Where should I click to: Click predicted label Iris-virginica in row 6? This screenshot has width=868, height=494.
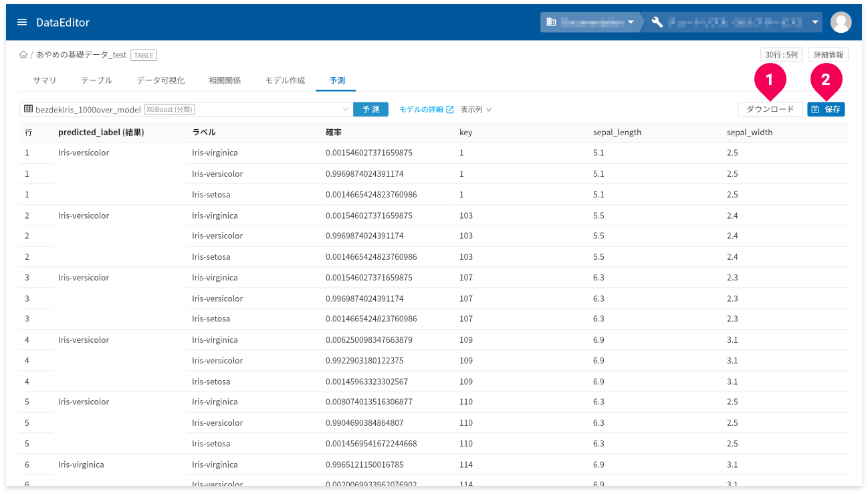tap(81, 465)
